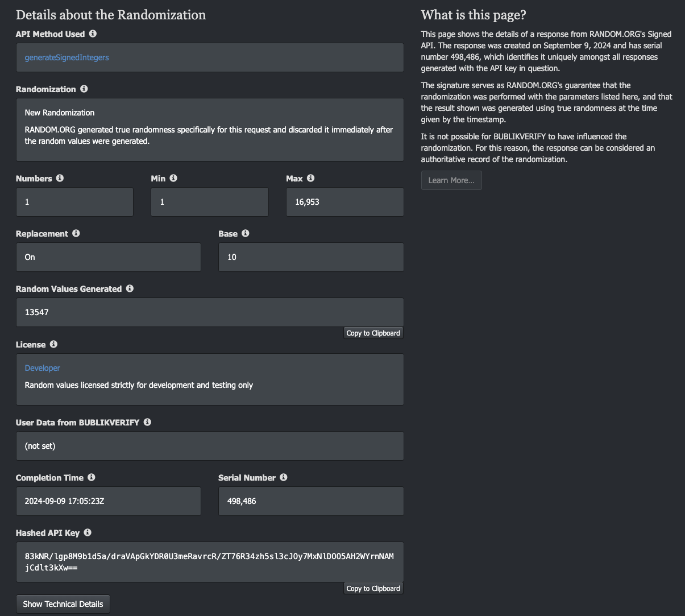
Task: Click the info icon next to Min
Action: click(x=173, y=178)
